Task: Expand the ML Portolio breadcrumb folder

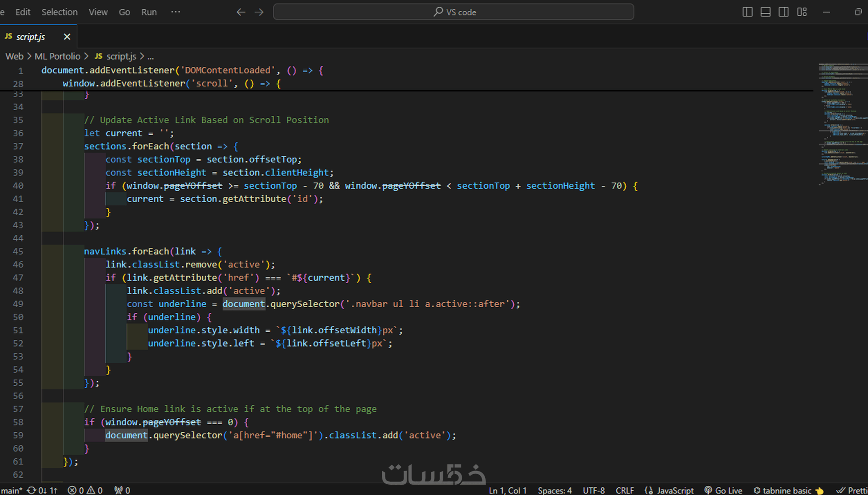Action: click(x=57, y=56)
